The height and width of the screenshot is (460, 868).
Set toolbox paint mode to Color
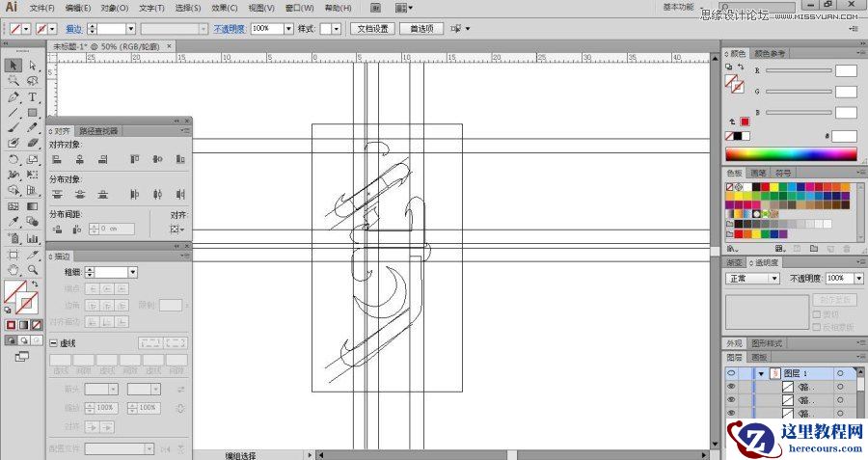[x=11, y=325]
